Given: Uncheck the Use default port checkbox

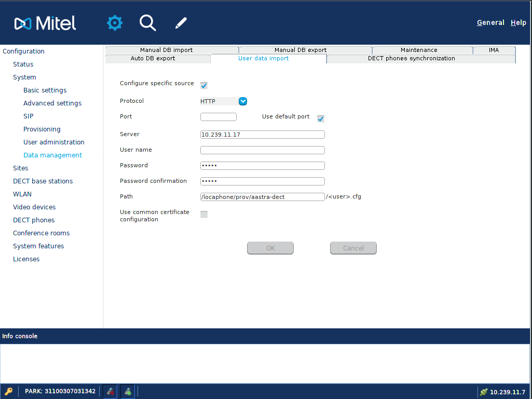Looking at the screenshot, I should (x=321, y=118).
